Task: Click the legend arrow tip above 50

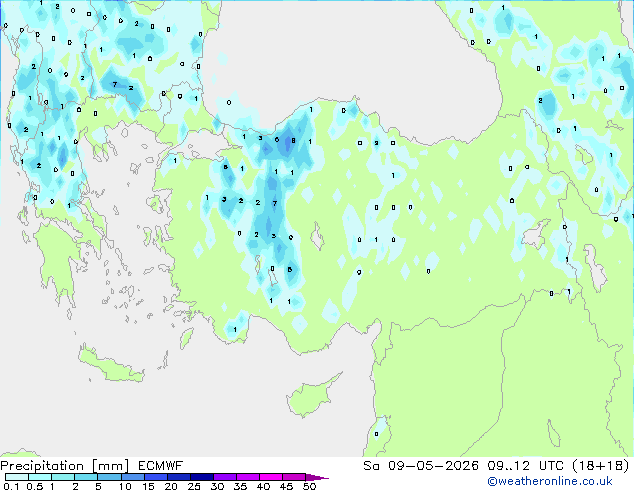Action: pyautogui.click(x=317, y=477)
